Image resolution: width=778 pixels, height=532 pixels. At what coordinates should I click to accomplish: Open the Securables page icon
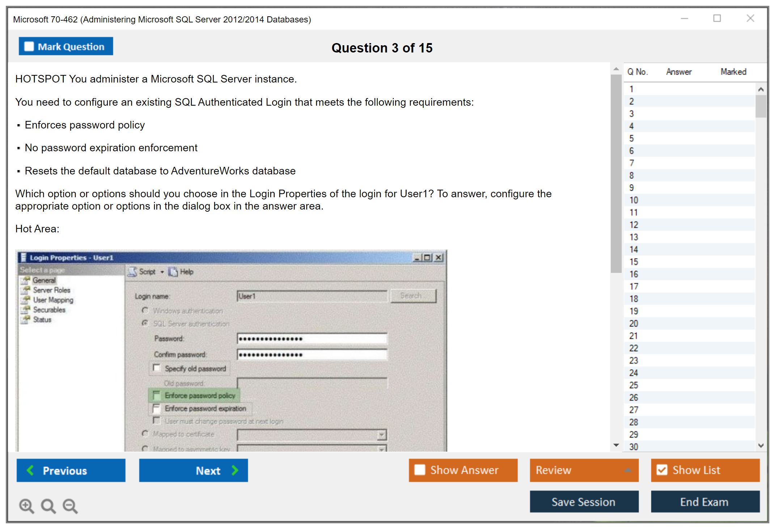tap(26, 310)
